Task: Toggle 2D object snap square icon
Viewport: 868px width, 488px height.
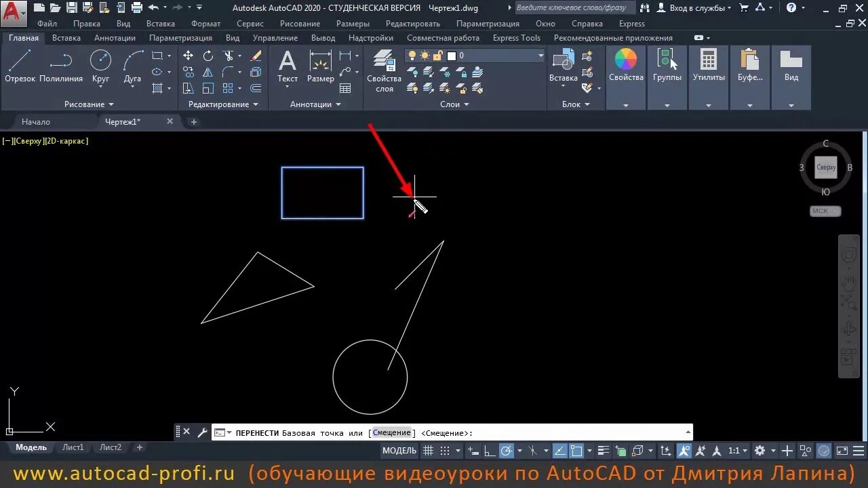Action: pyautogui.click(x=576, y=451)
